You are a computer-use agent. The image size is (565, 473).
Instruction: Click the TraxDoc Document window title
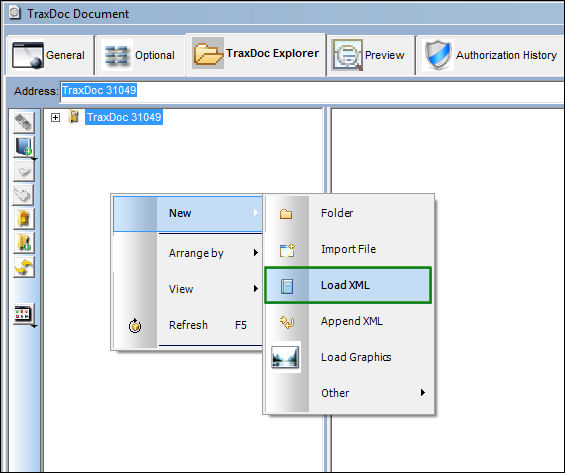[78, 14]
